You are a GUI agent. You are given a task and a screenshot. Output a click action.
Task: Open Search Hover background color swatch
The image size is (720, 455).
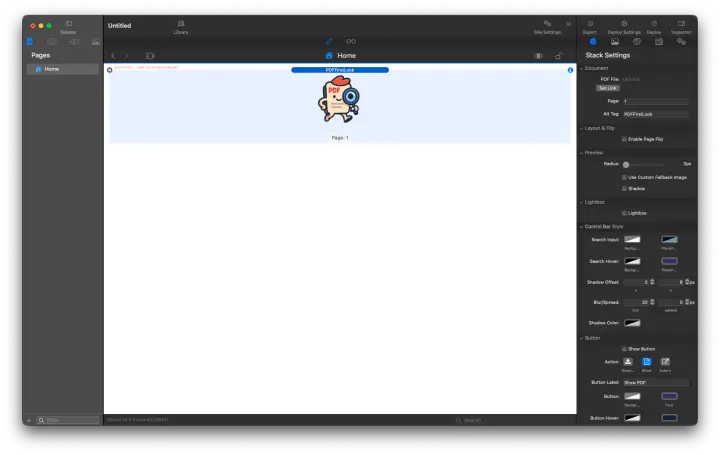pos(632,262)
